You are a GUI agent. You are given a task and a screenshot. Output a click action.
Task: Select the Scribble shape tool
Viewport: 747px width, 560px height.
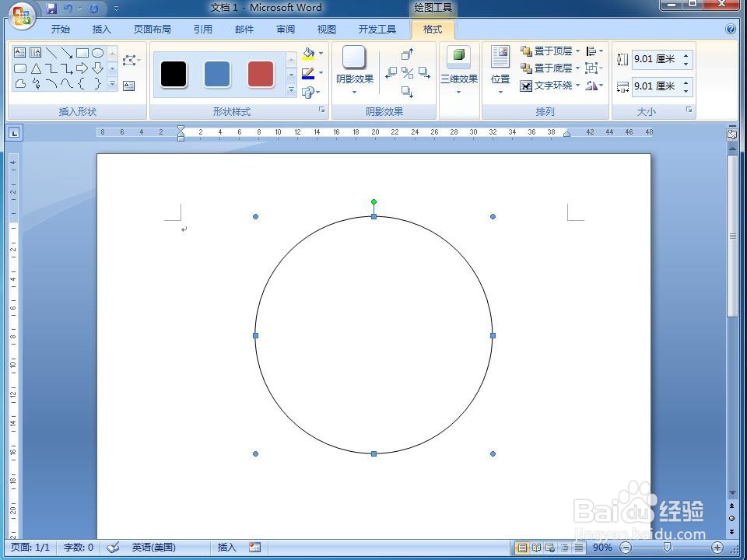tap(35, 84)
